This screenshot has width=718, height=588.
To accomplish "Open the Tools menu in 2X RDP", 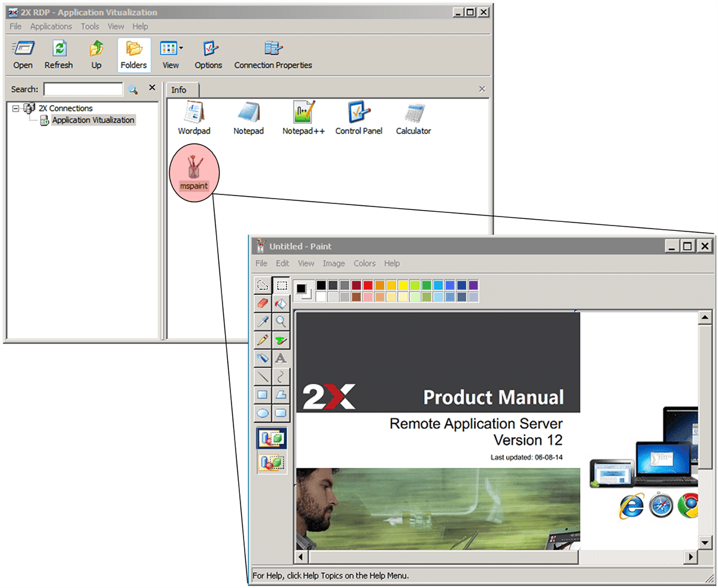I will click(x=90, y=26).
